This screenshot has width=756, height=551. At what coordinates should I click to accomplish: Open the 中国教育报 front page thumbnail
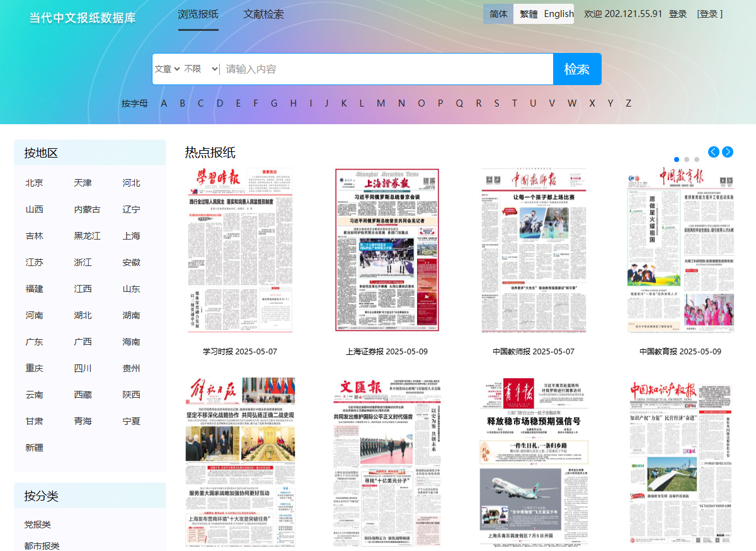pos(680,250)
